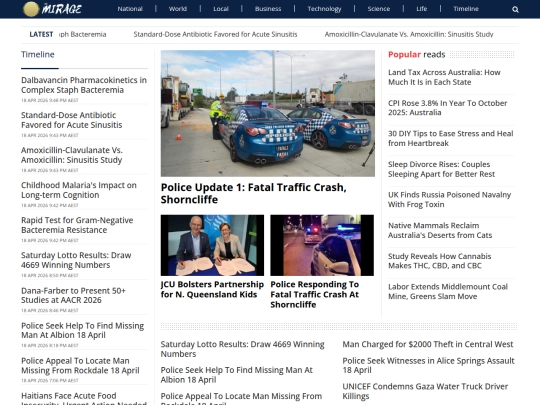Open Labor Extends Middlemount Coal Mine
The height and width of the screenshot is (405, 540).
pyautogui.click(x=448, y=291)
